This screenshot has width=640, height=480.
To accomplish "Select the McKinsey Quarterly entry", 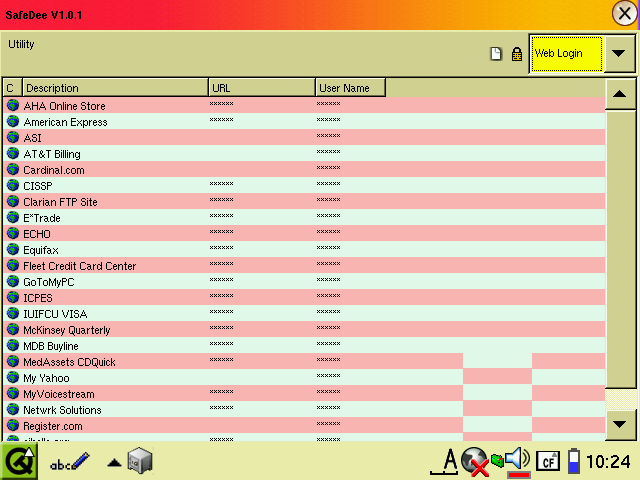I will click(304, 329).
